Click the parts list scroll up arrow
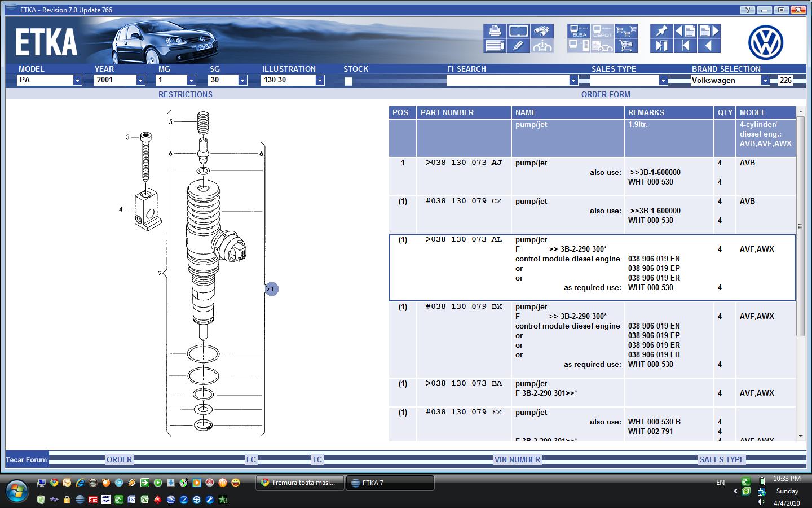Screen dimensions: 812x508 801,111
